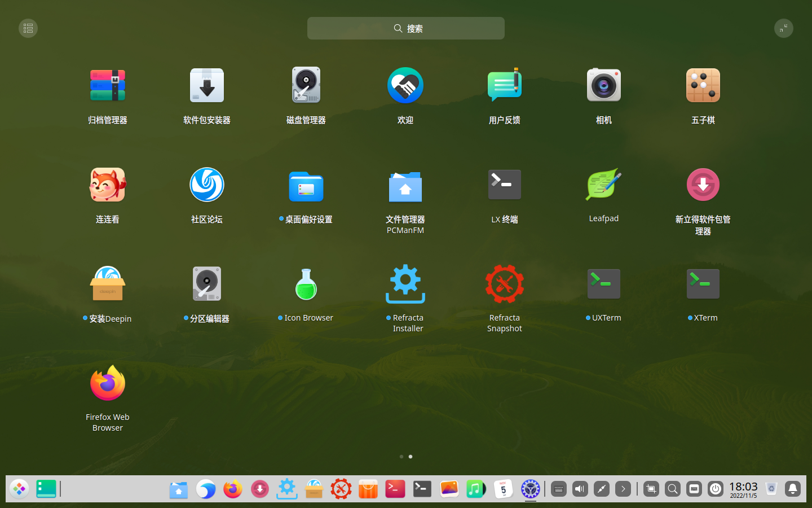The image size is (812, 508).
Task: Click Deepin installer box in dock
Action: tap(314, 489)
